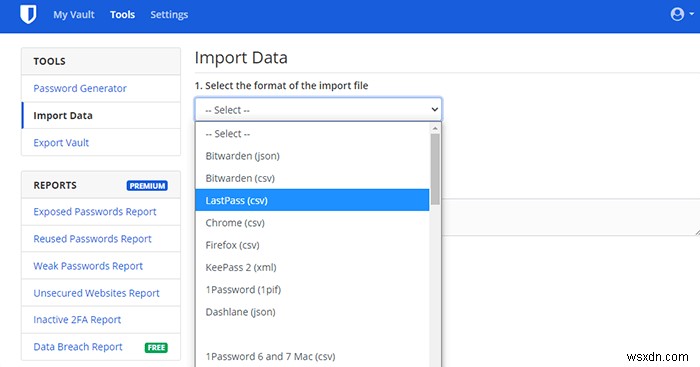Choose Dashlane (json) format
This screenshot has height=367, width=700.
click(312, 312)
